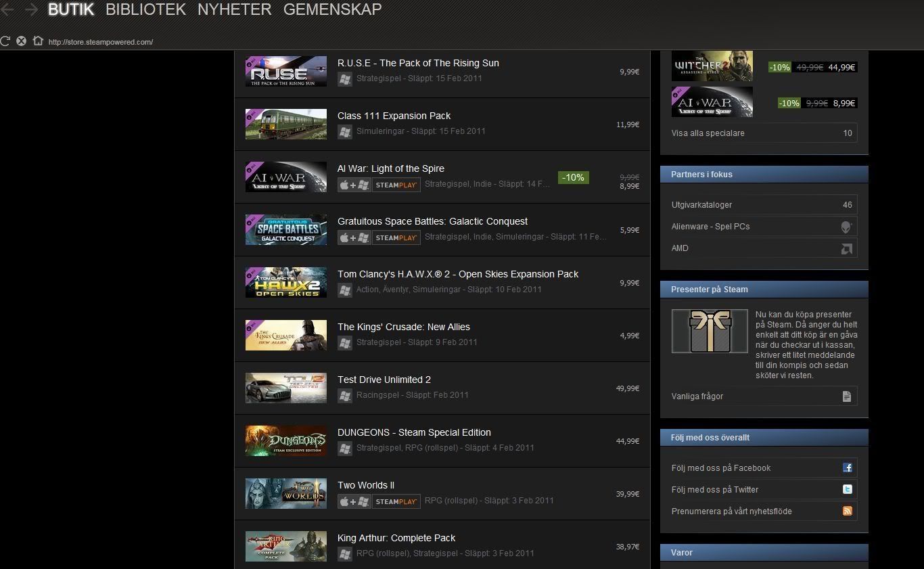Viewport: 924px width, 569px height.
Task: Switch to the BIBLIOTEK tab
Action: [x=145, y=9]
